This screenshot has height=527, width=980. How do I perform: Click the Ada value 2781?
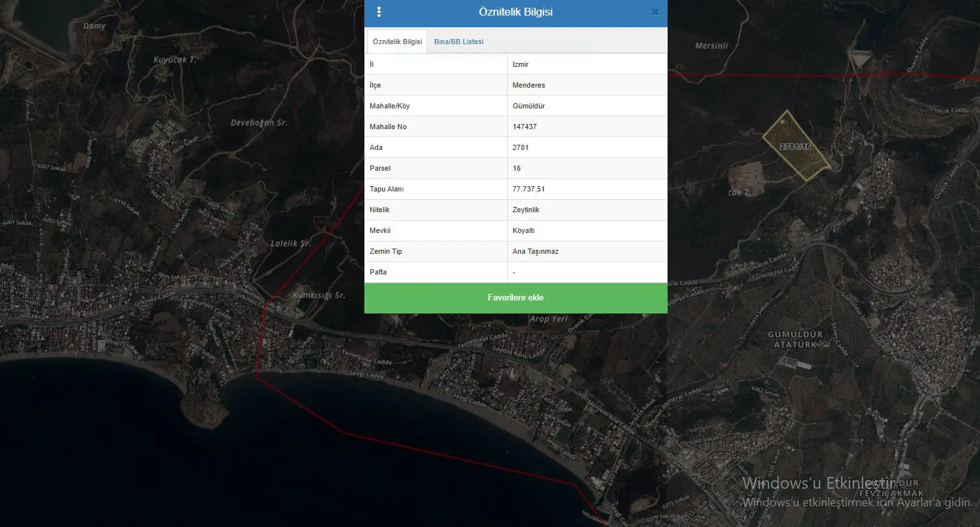point(587,147)
